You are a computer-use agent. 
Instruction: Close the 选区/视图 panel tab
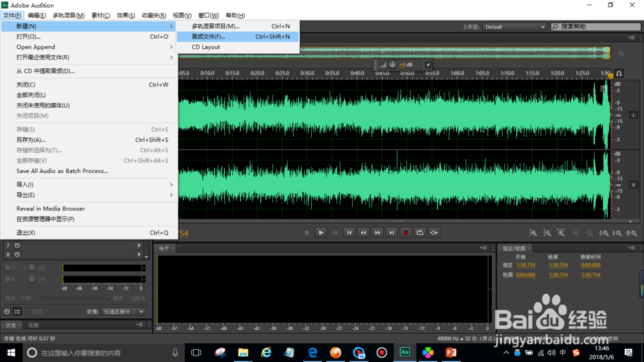click(529, 248)
